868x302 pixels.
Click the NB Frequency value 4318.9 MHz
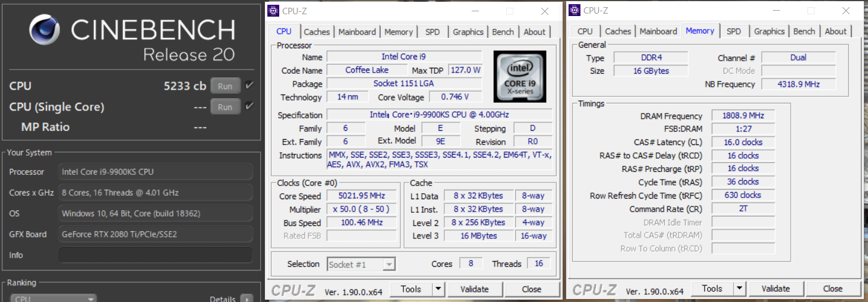click(x=798, y=84)
